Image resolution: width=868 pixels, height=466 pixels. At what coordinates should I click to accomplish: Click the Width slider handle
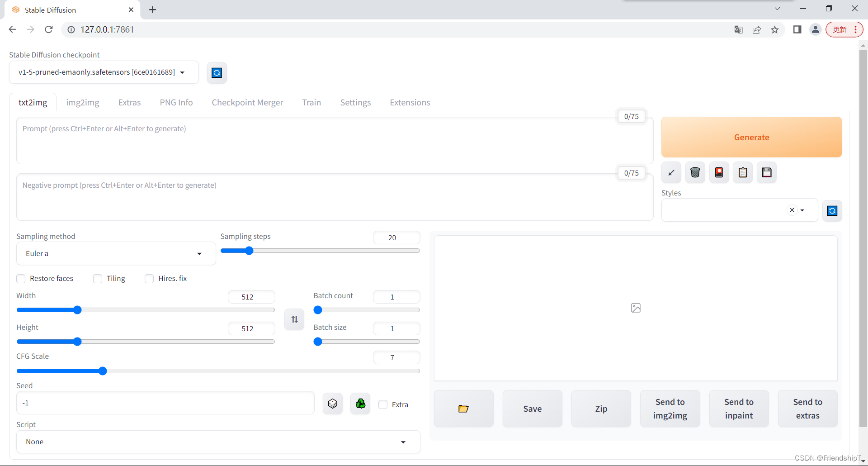[77, 310]
